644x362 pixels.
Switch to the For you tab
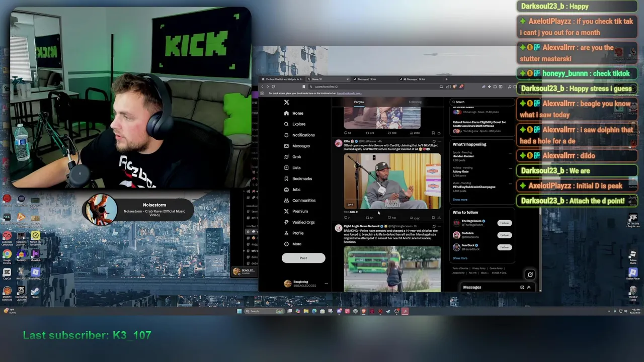[359, 102]
